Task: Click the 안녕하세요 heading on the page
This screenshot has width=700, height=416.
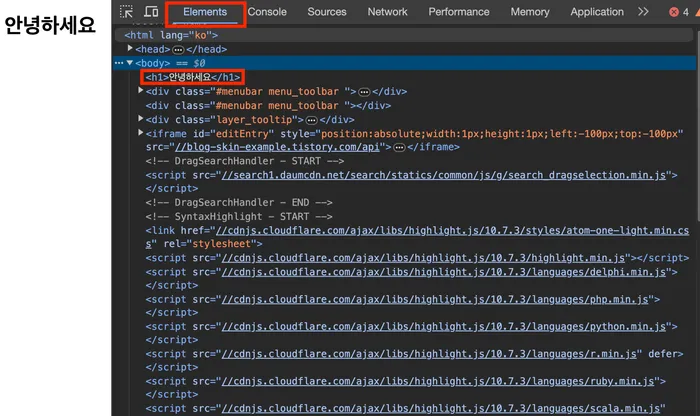Action: pyautogui.click(x=50, y=25)
